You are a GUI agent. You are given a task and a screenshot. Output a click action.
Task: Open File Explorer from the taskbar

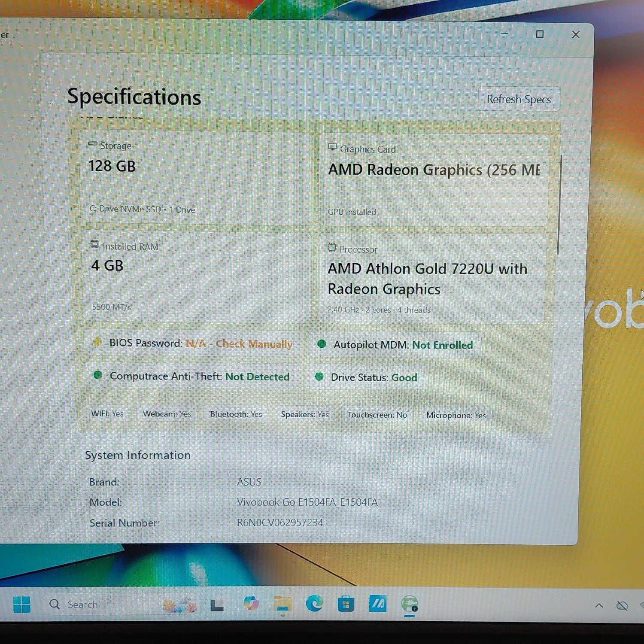coord(283,604)
